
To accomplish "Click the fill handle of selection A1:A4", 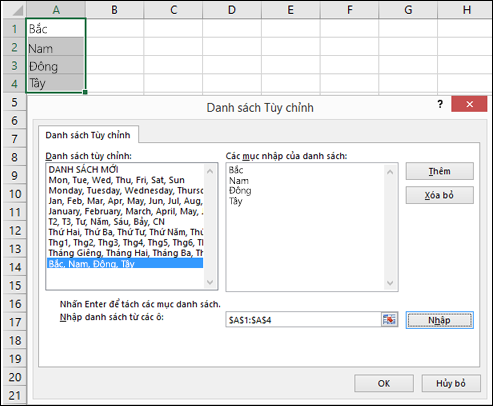I will pos(85,92).
